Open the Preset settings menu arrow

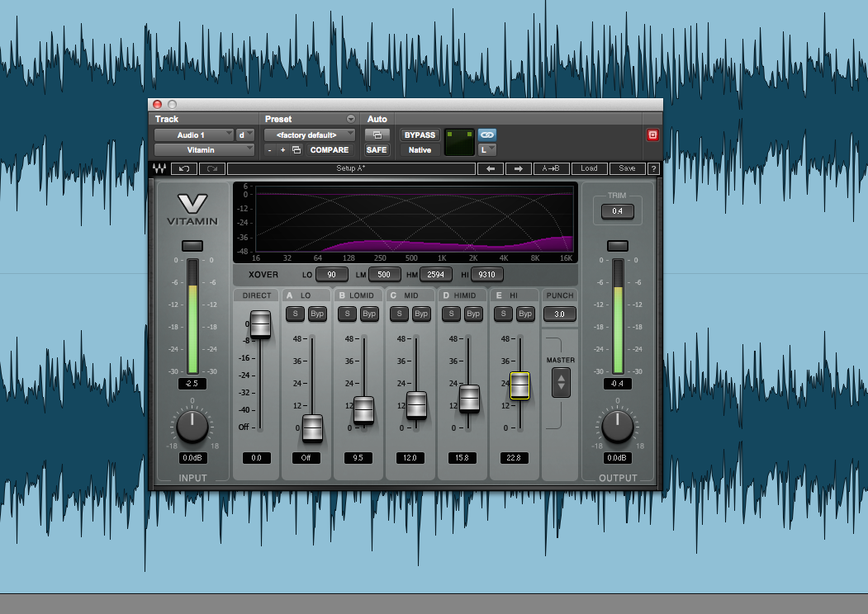point(351,119)
